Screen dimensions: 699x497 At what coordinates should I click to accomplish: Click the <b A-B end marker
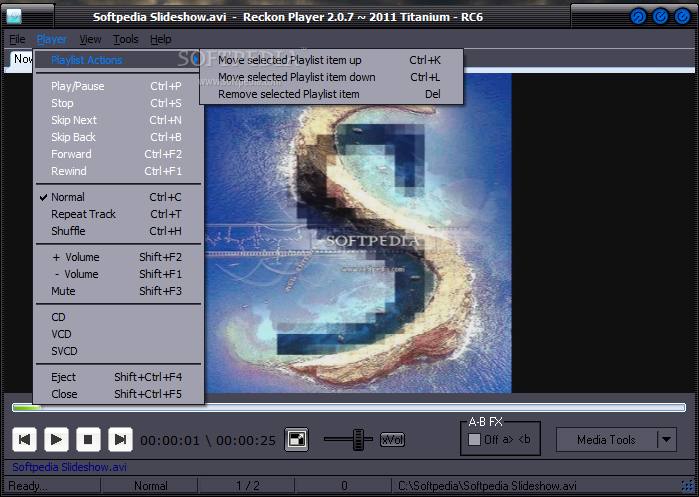tap(525, 439)
